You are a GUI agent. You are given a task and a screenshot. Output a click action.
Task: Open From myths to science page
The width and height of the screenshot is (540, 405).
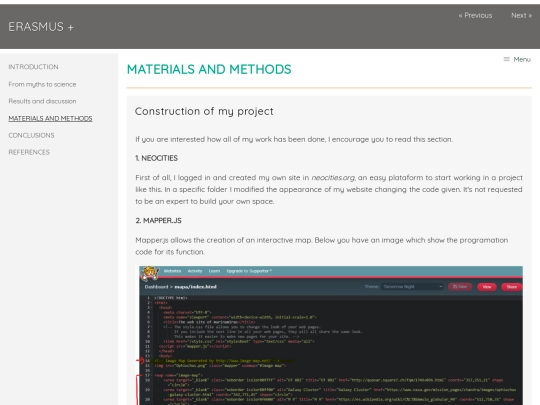pyautogui.click(x=42, y=84)
